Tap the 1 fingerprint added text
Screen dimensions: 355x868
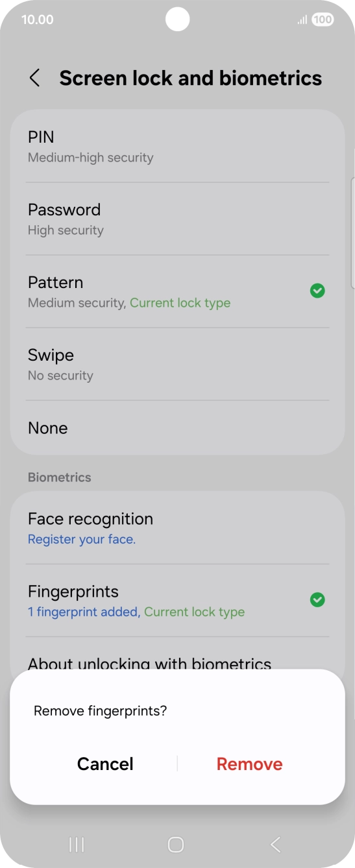point(84,612)
